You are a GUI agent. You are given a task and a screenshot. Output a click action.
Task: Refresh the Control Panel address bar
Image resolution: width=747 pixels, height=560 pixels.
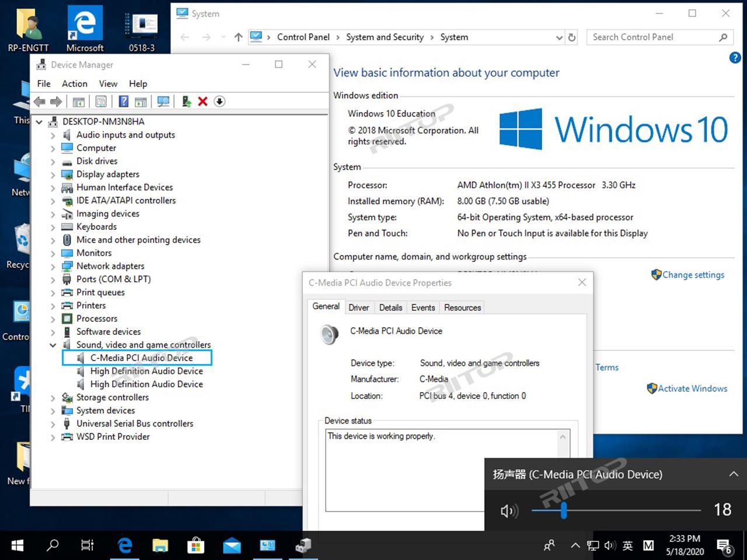tap(572, 37)
